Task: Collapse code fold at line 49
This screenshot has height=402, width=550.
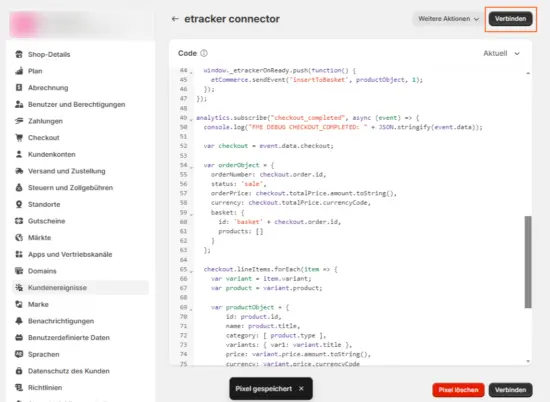Action: coord(191,120)
